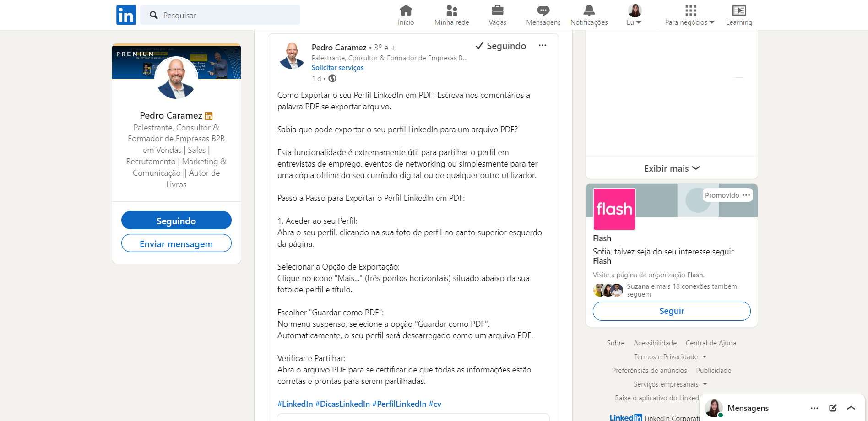Open Mensagens in the top navigation
This screenshot has height=421, width=868.
[543, 15]
